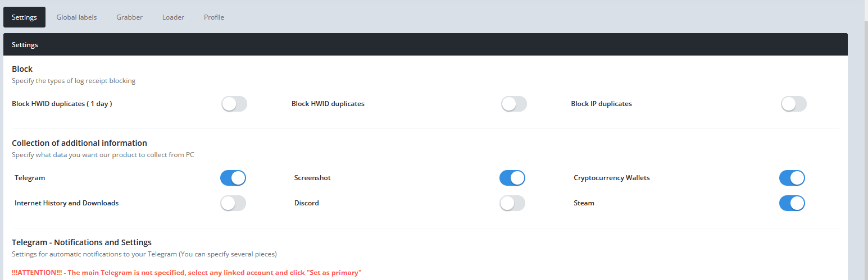Click 'Specify the types of log receipt blocking' text
The width and height of the screenshot is (868, 280).
tap(74, 81)
